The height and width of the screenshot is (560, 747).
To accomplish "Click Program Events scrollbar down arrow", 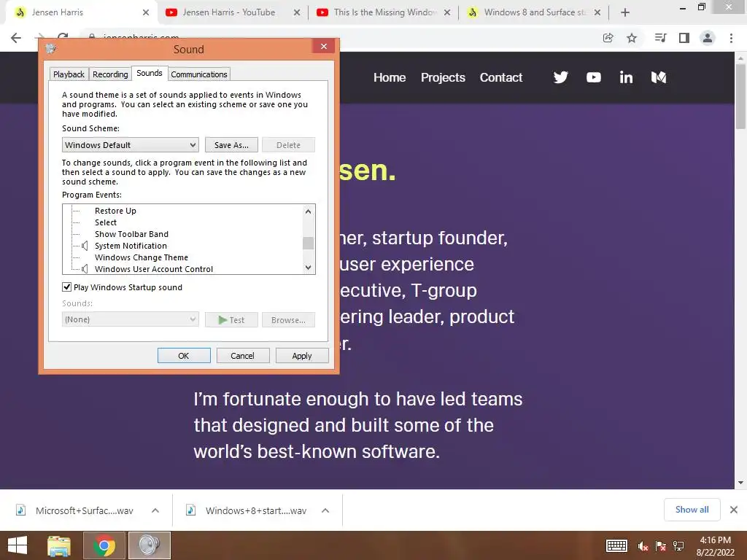I will [x=309, y=268].
